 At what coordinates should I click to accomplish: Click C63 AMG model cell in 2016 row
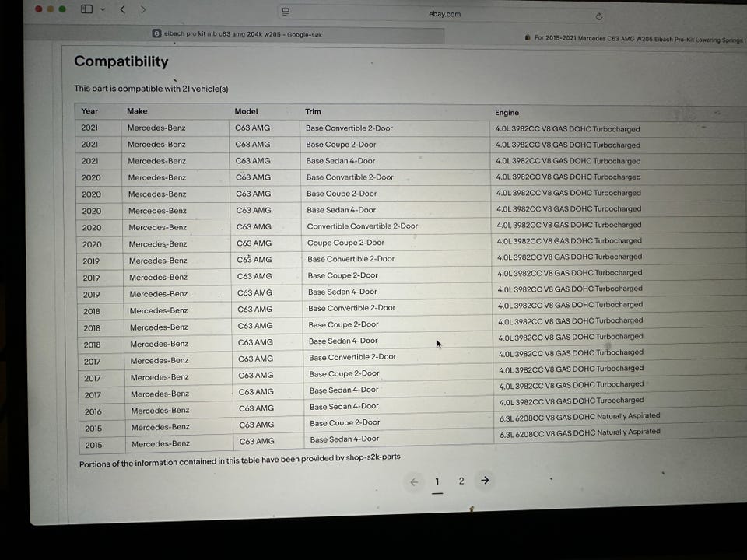(x=256, y=408)
